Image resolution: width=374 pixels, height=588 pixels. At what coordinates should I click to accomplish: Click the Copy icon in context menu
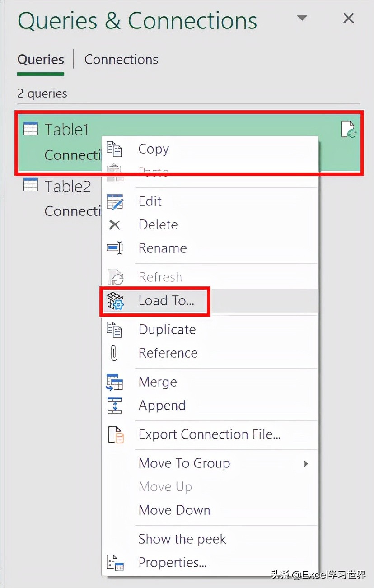point(114,149)
